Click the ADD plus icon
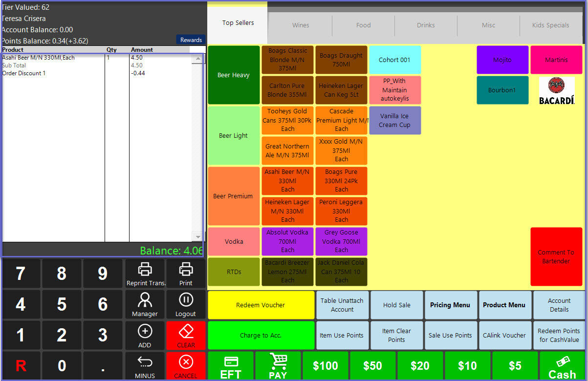The width and height of the screenshot is (588, 381). pyautogui.click(x=145, y=331)
